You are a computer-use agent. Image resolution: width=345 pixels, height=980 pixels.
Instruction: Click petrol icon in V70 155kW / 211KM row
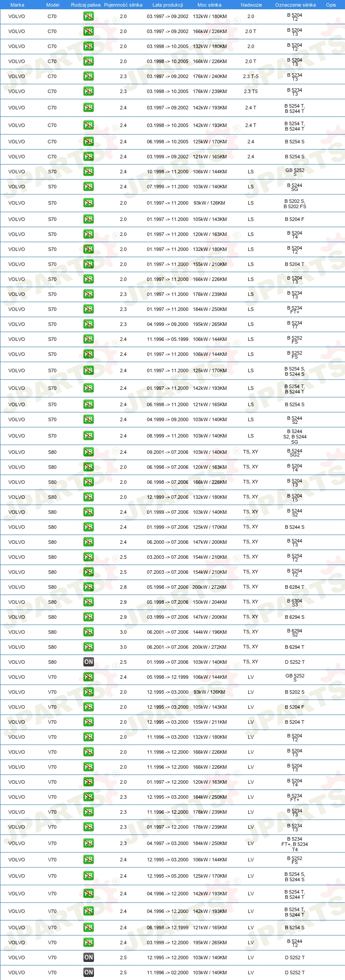click(88, 722)
